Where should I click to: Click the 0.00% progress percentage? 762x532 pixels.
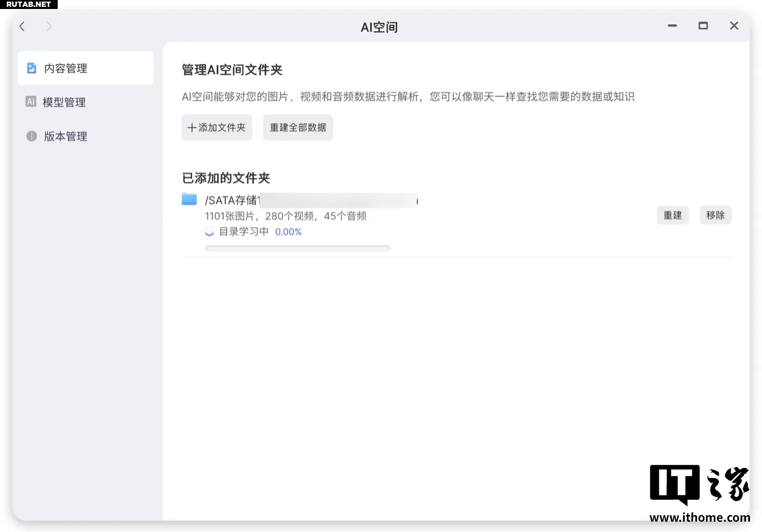coord(288,232)
